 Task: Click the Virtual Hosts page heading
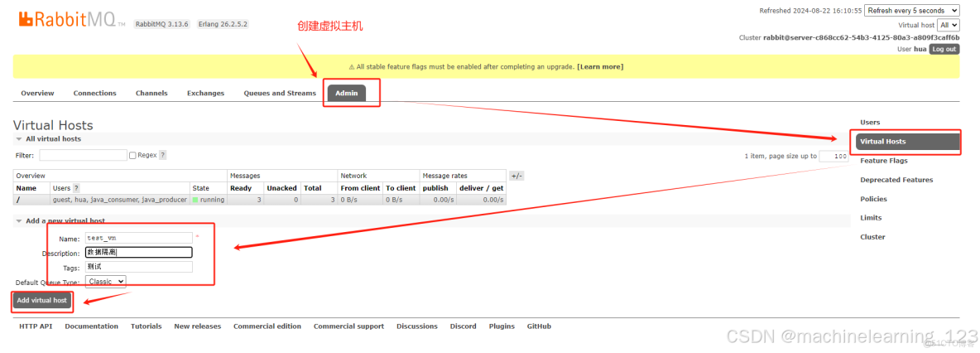tap(53, 125)
